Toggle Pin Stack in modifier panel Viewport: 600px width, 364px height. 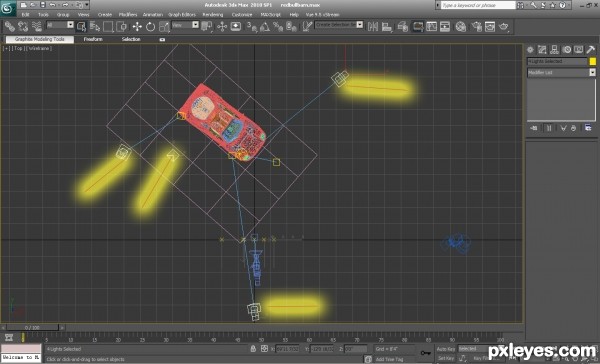[534, 128]
